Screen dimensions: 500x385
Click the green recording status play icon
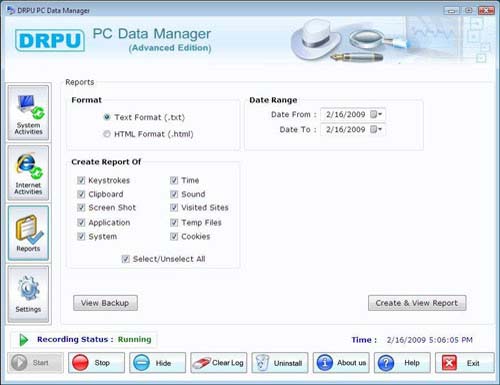[23, 340]
